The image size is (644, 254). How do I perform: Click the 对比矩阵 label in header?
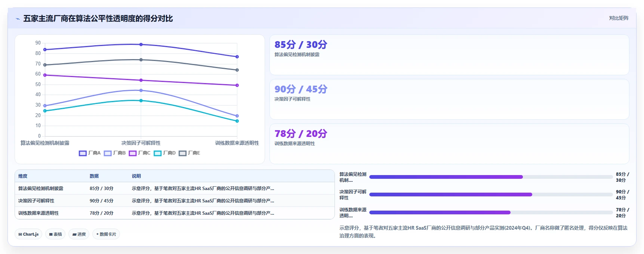[619, 18]
